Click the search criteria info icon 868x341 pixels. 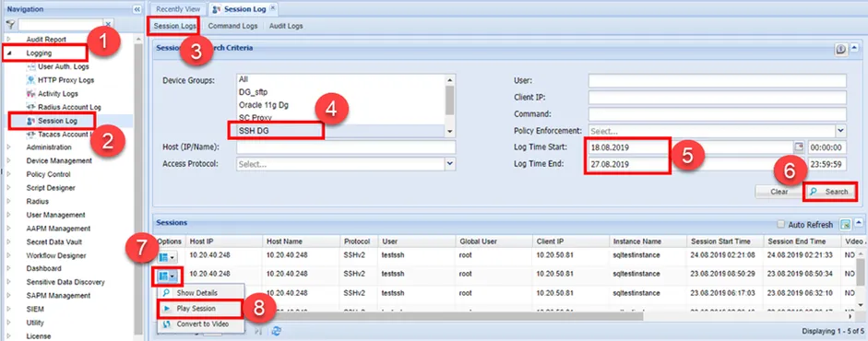coord(840,50)
